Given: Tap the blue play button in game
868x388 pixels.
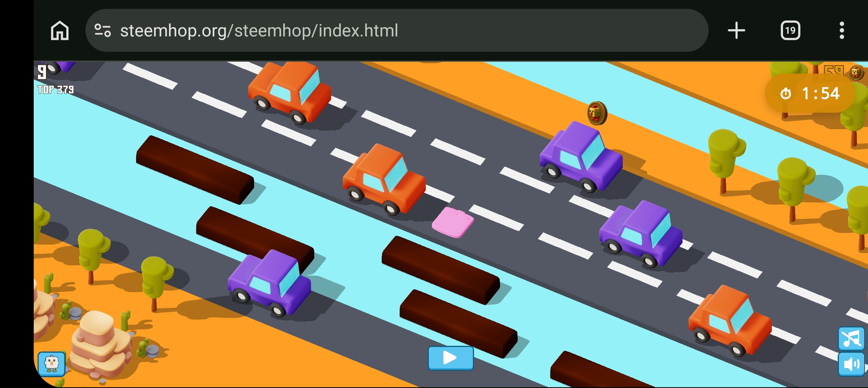Looking at the screenshot, I should click(x=451, y=358).
